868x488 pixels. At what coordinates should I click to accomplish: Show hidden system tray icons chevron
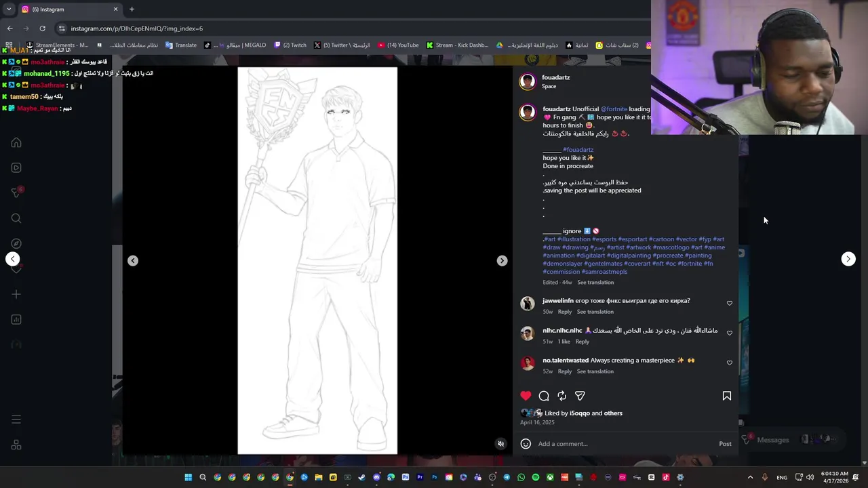tap(750, 477)
